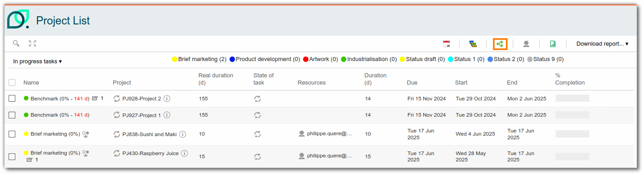Select the highlighted green workflow graph icon
644x175 pixels.
click(500, 44)
